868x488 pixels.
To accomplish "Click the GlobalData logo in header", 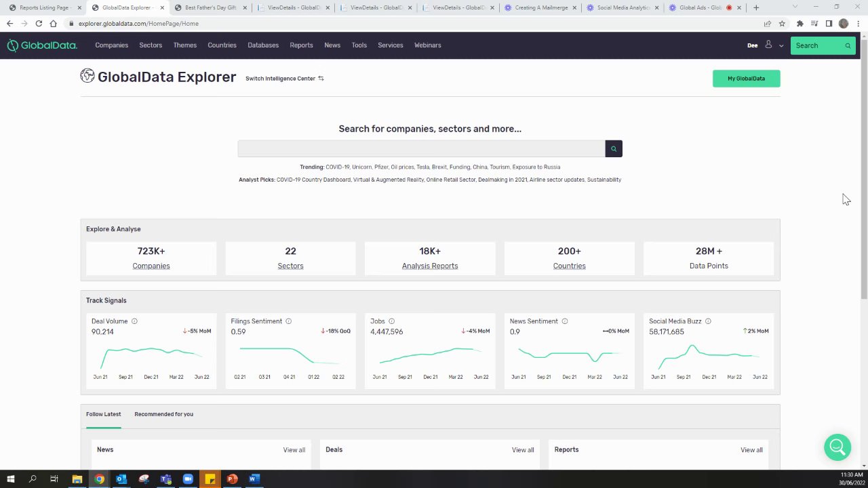I will pyautogui.click(x=42, y=45).
